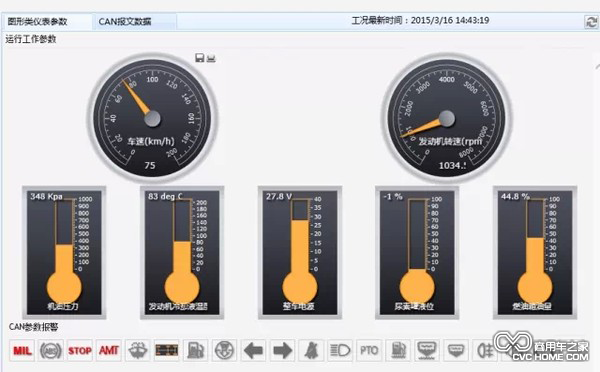600x372 pixels.
Task: Click the 整车电源 voltage thermometer gauge
Action: (300, 253)
